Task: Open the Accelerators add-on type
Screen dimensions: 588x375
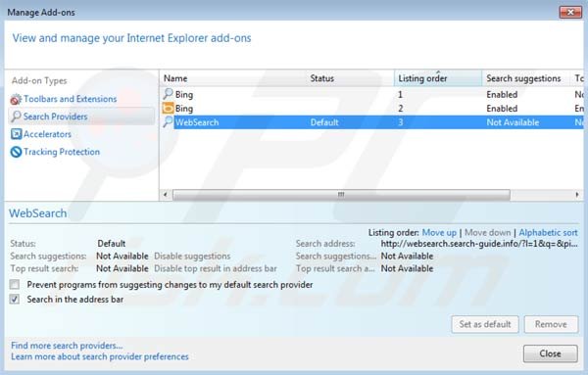Action: click(x=47, y=134)
